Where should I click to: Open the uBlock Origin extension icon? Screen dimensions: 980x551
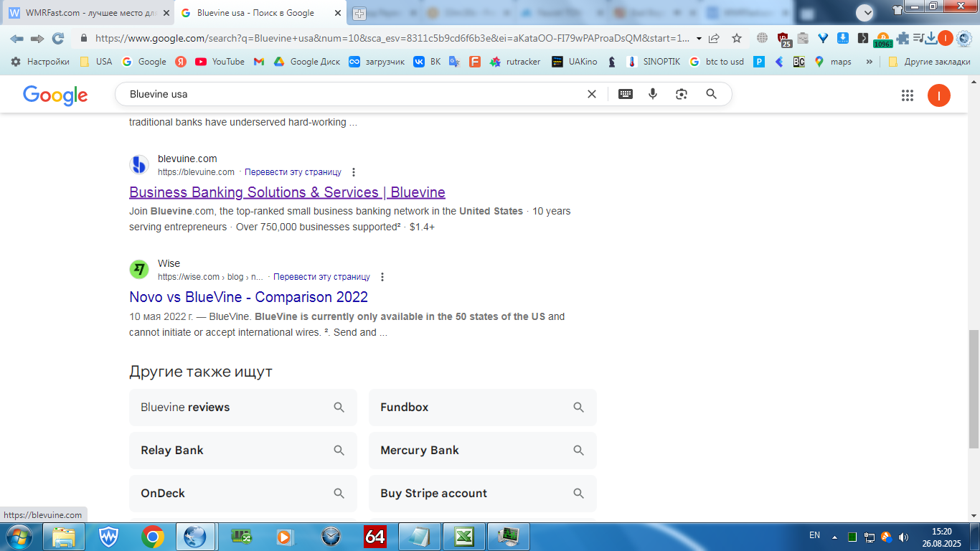tap(784, 39)
